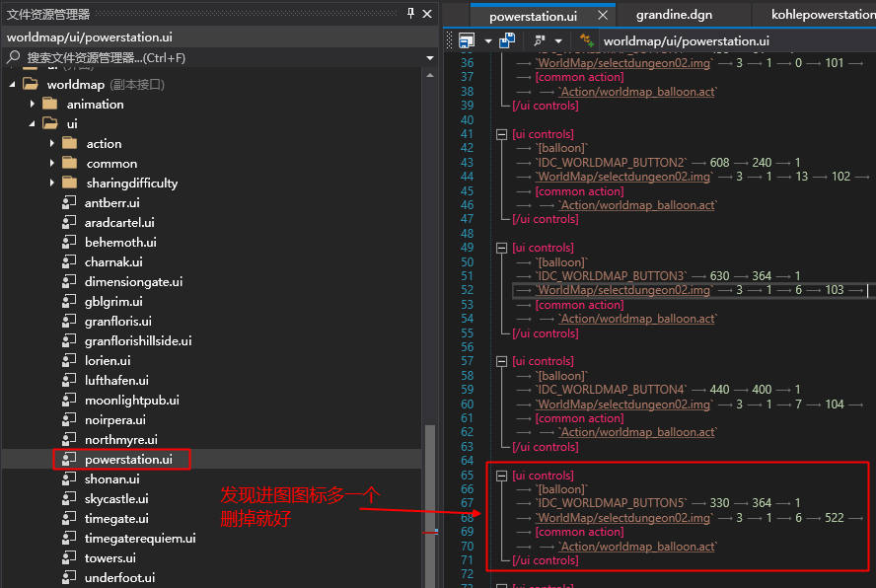Expand the common folder
This screenshot has width=876, height=588.
coord(52,163)
